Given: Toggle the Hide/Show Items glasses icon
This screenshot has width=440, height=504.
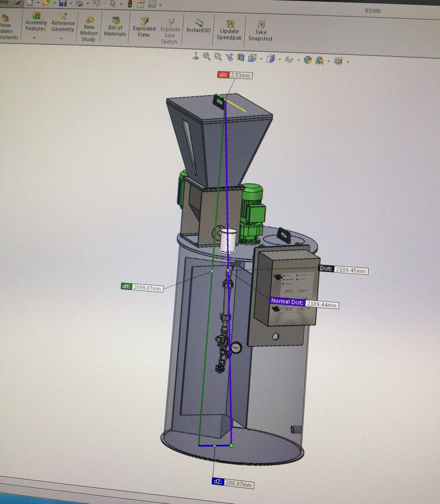Looking at the screenshot, I should click(289, 60).
